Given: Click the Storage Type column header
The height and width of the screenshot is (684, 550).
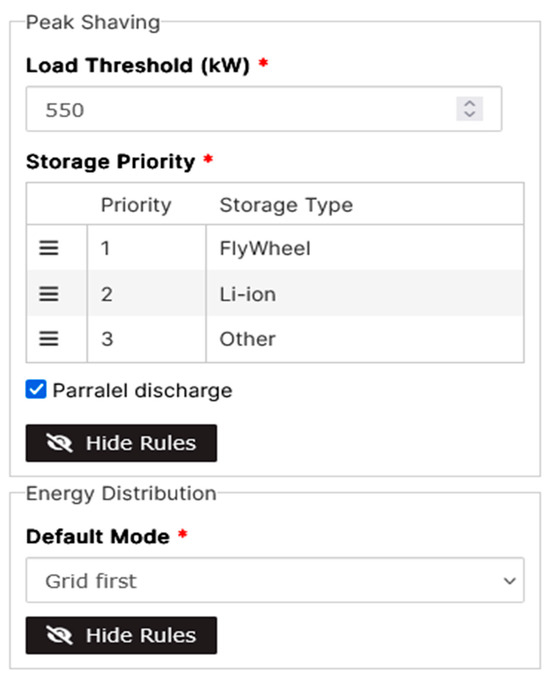Looking at the screenshot, I should tap(286, 205).
